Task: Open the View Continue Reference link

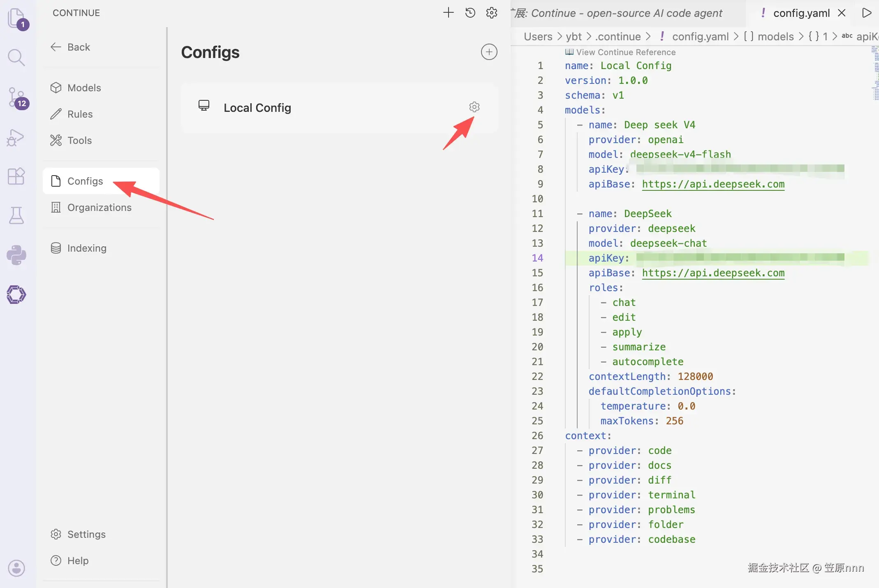Action: 625,52
